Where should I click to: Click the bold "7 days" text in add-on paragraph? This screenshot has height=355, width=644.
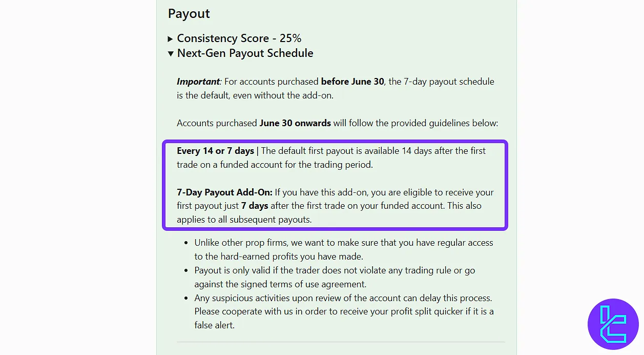pos(255,206)
